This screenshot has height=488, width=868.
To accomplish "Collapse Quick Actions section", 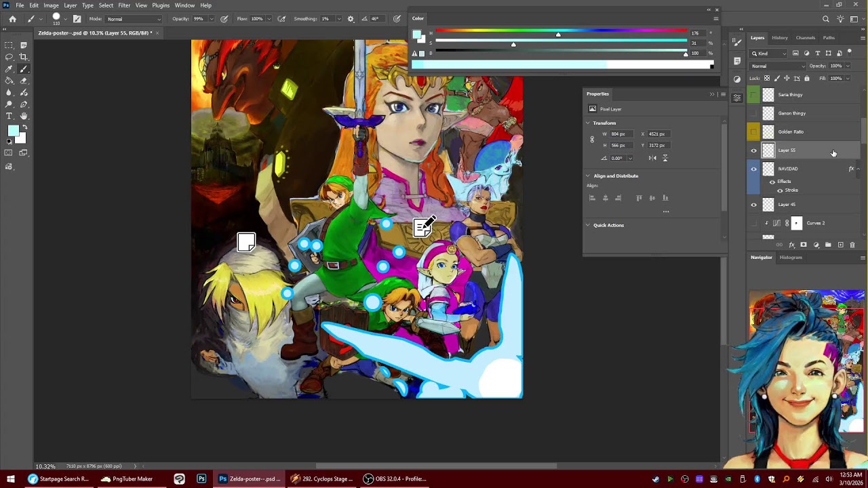I will [588, 225].
